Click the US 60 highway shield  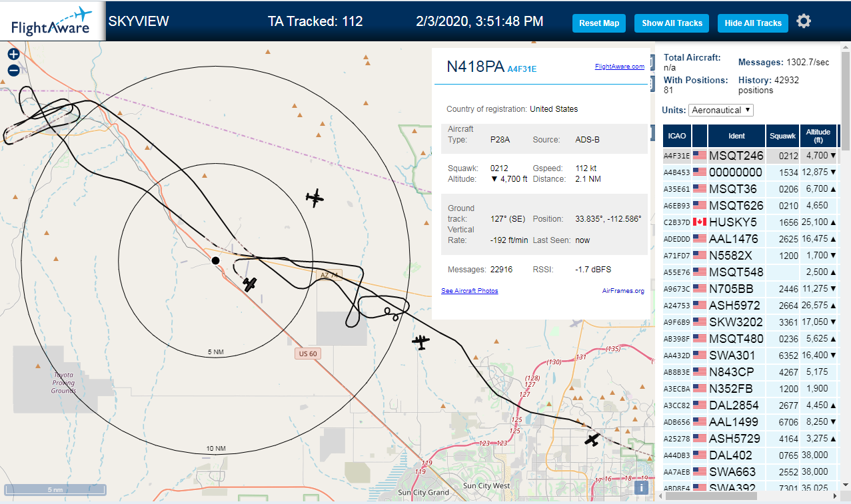307,354
